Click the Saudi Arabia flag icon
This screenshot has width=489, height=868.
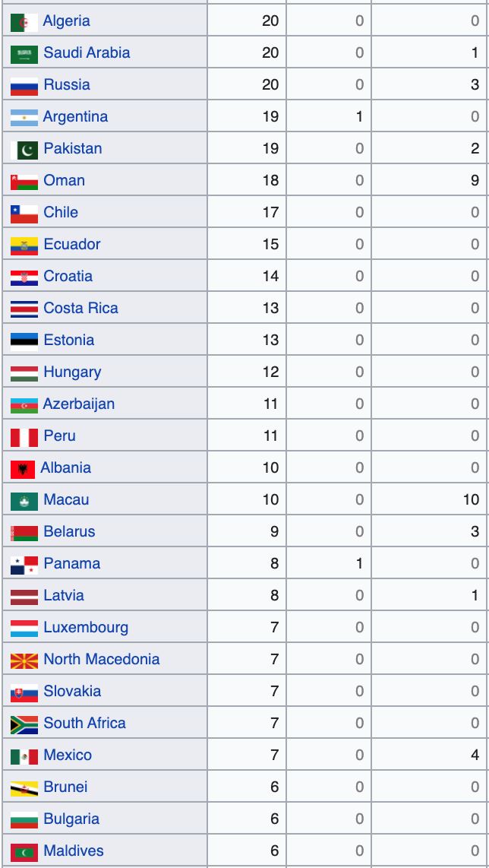[x=24, y=53]
